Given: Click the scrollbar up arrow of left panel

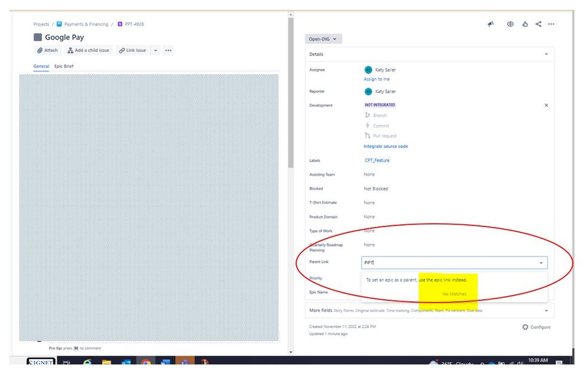Looking at the screenshot, I should click(x=290, y=15).
